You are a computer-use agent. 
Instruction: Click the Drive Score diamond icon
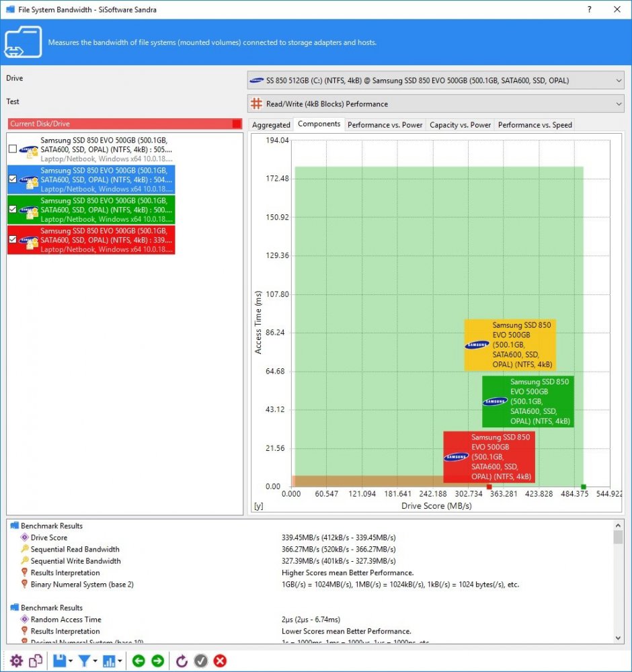(x=24, y=537)
